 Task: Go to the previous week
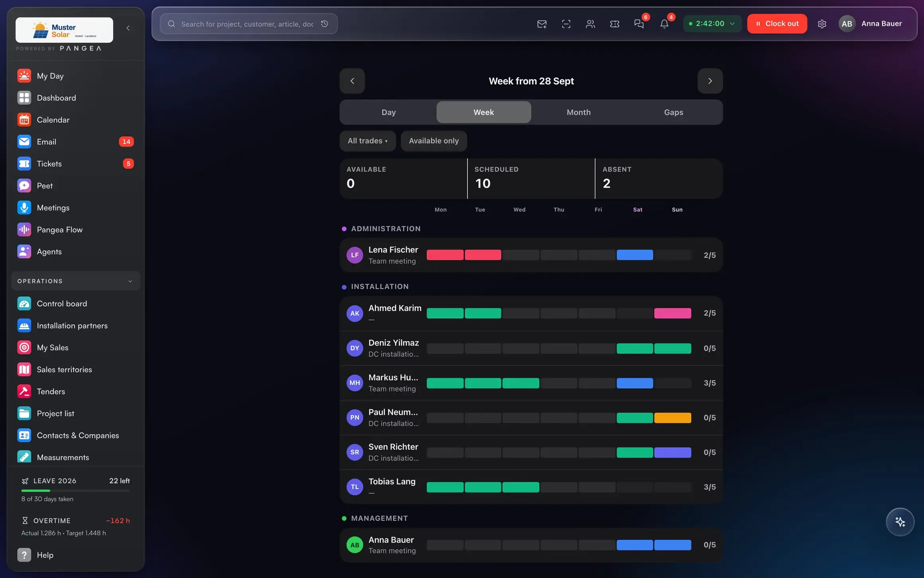click(x=352, y=81)
